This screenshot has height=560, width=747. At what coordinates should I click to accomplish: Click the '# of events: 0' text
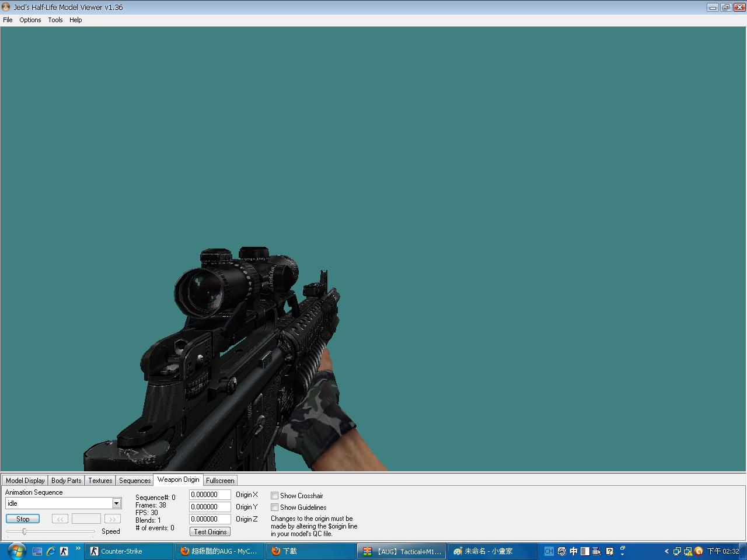155,528
